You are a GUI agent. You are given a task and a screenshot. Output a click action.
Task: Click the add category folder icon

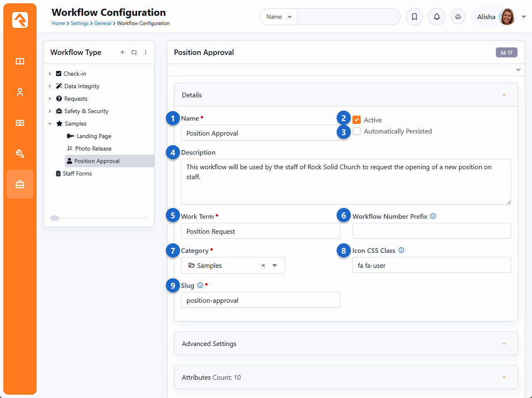coord(134,52)
